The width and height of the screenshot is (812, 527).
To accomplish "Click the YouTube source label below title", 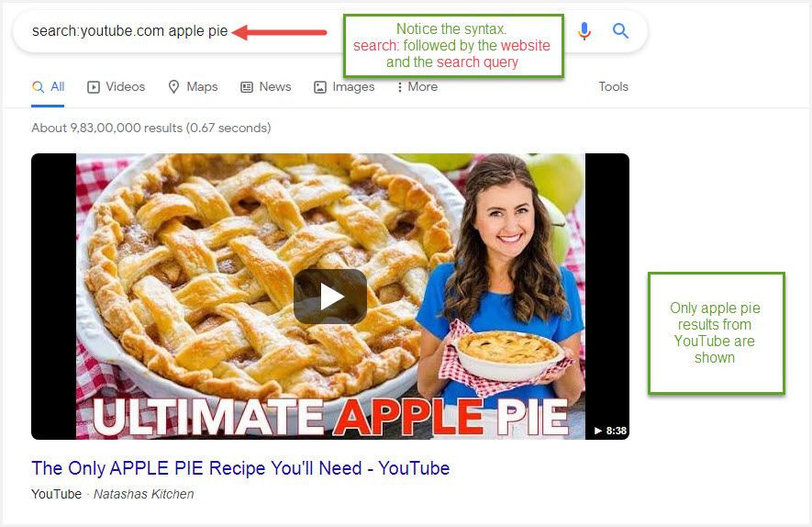I will coord(56,494).
